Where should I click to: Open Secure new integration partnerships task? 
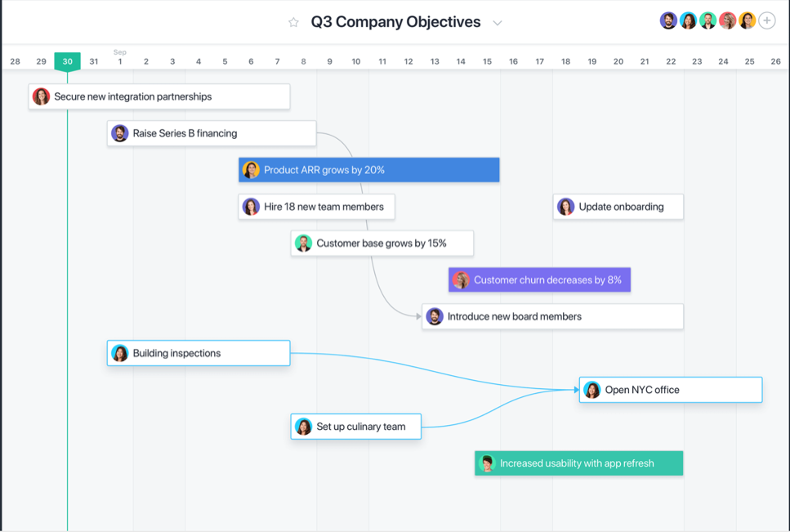159,96
